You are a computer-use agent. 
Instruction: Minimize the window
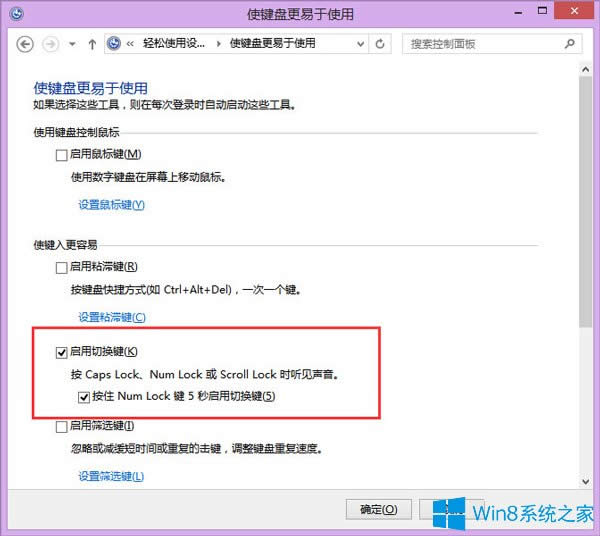[518, 13]
